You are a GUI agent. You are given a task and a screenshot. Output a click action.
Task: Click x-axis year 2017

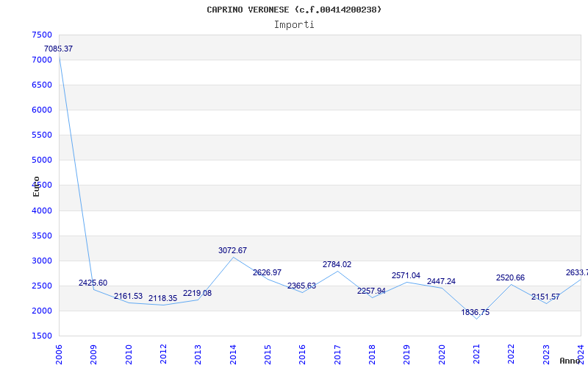click(337, 355)
